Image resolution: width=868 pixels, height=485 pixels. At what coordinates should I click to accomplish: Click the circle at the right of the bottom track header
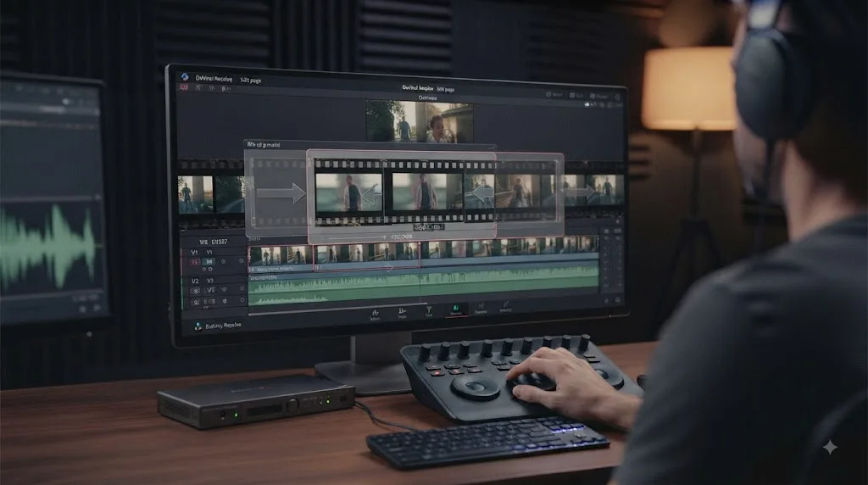pyautogui.click(x=242, y=300)
